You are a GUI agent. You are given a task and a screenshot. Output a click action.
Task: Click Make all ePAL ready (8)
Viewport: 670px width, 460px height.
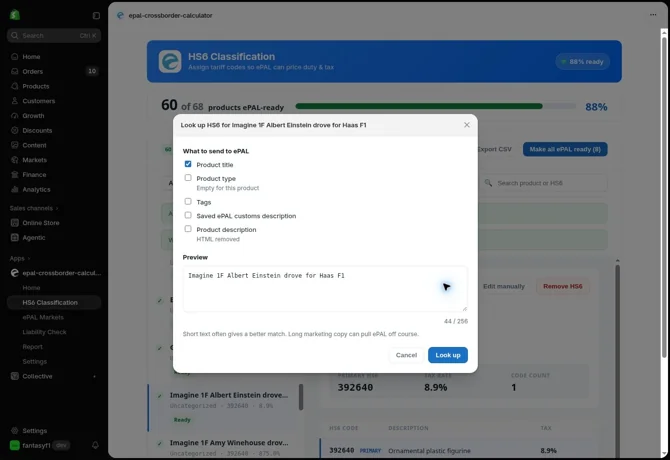[x=565, y=149]
